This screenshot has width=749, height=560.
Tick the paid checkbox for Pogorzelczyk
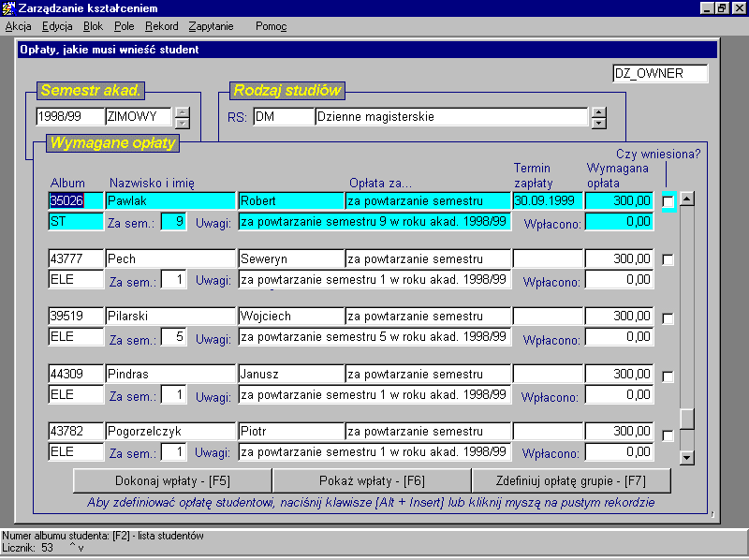tap(668, 435)
